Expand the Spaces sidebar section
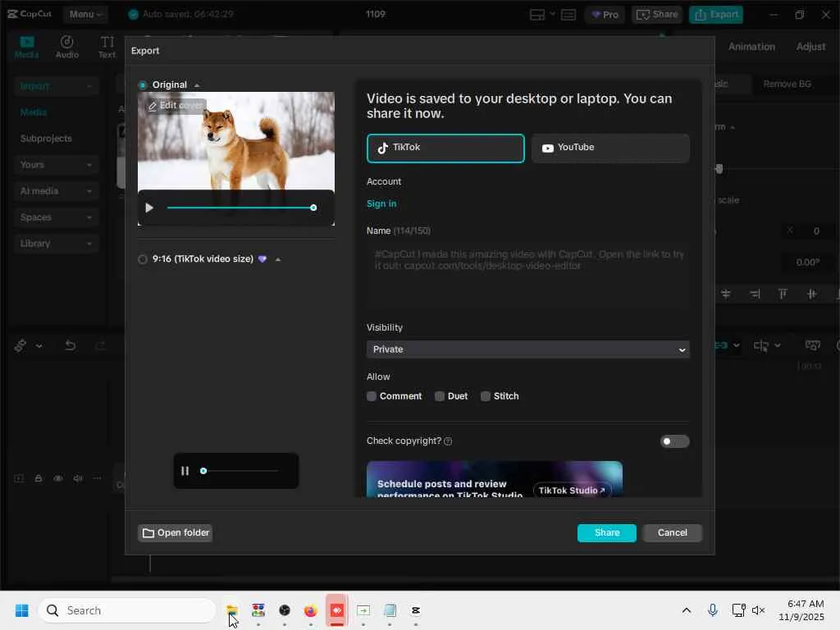This screenshot has width=840, height=630. coord(56,217)
